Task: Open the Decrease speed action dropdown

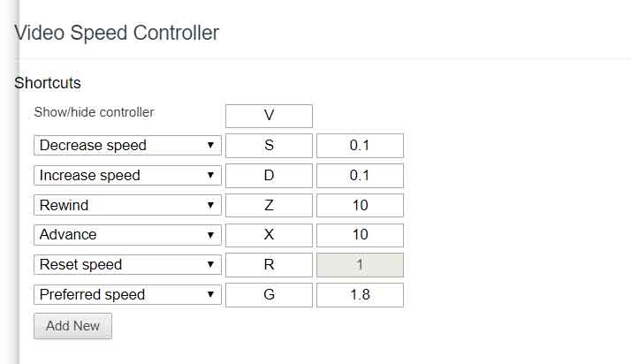Action: pyautogui.click(x=127, y=146)
